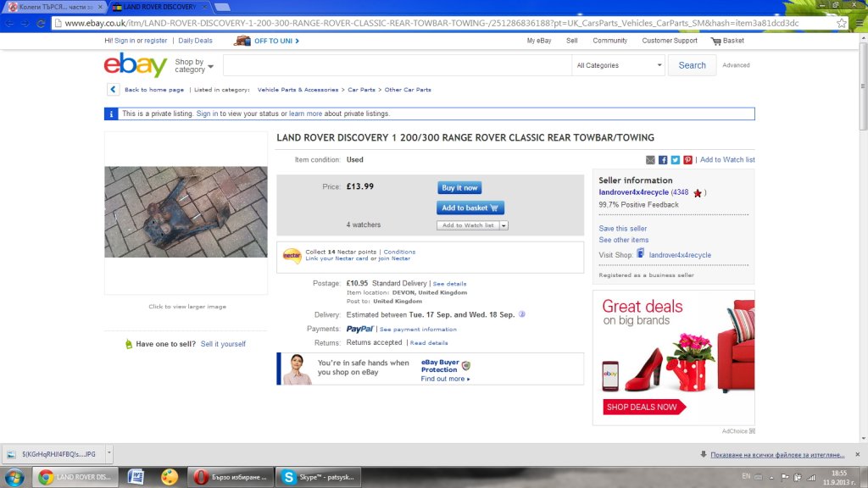Open Word from the taskbar
The image size is (868, 488).
(x=136, y=477)
